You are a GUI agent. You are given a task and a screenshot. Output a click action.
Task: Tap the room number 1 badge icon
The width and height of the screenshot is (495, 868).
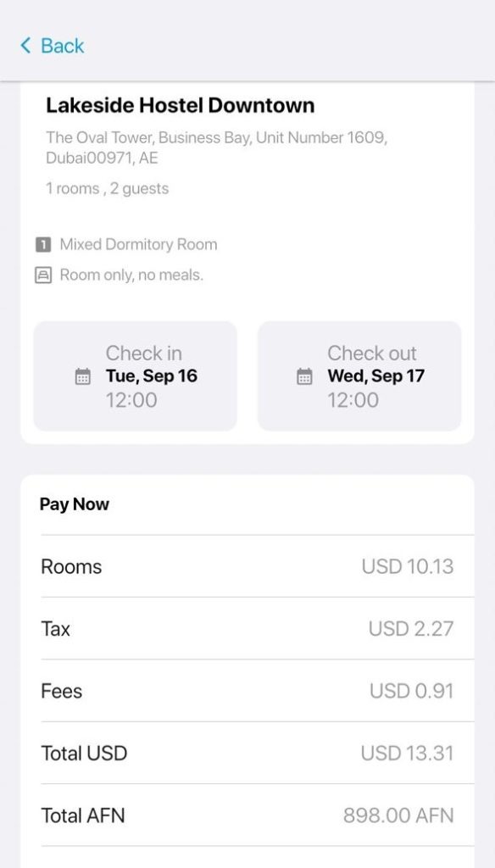pos(43,244)
